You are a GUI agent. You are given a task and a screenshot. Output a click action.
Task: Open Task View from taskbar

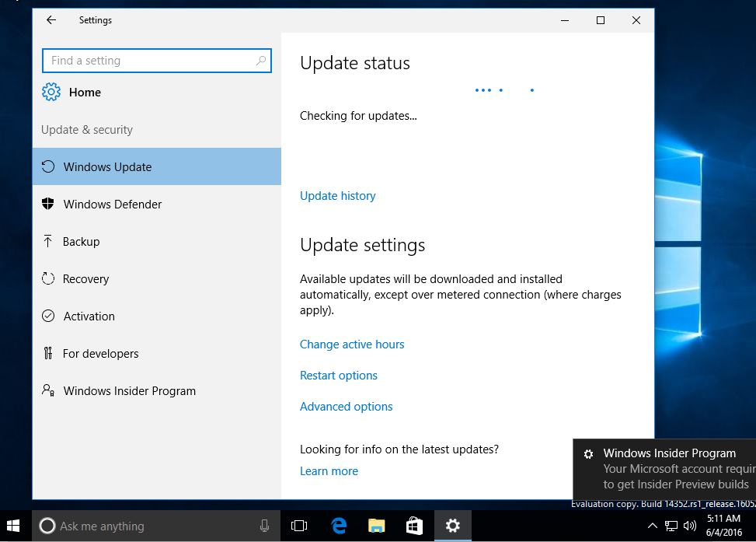click(x=299, y=526)
